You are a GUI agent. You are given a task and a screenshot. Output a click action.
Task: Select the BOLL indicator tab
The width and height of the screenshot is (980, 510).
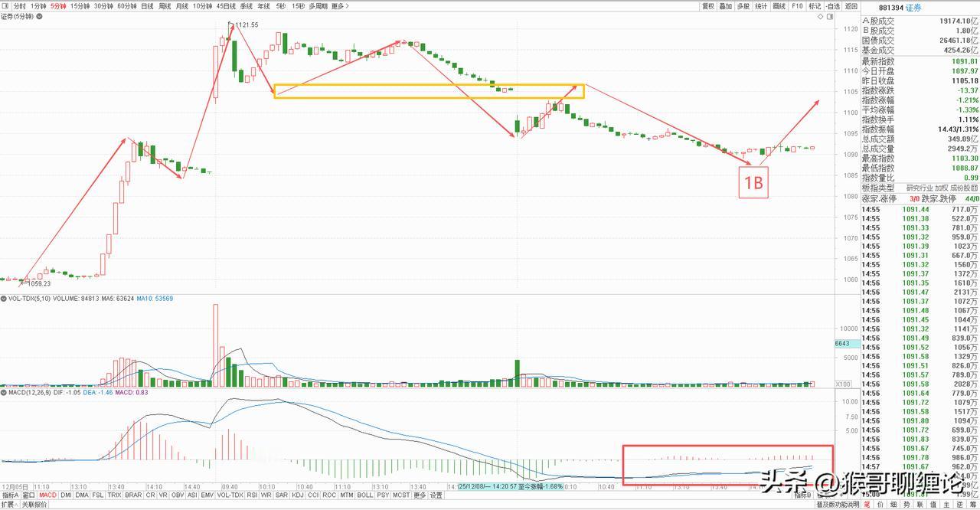[365, 495]
